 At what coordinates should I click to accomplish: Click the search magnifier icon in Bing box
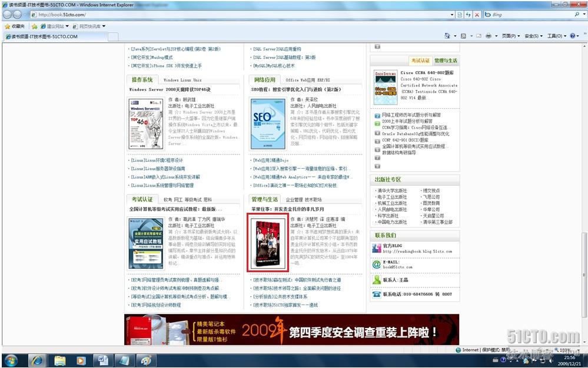coord(577,14)
